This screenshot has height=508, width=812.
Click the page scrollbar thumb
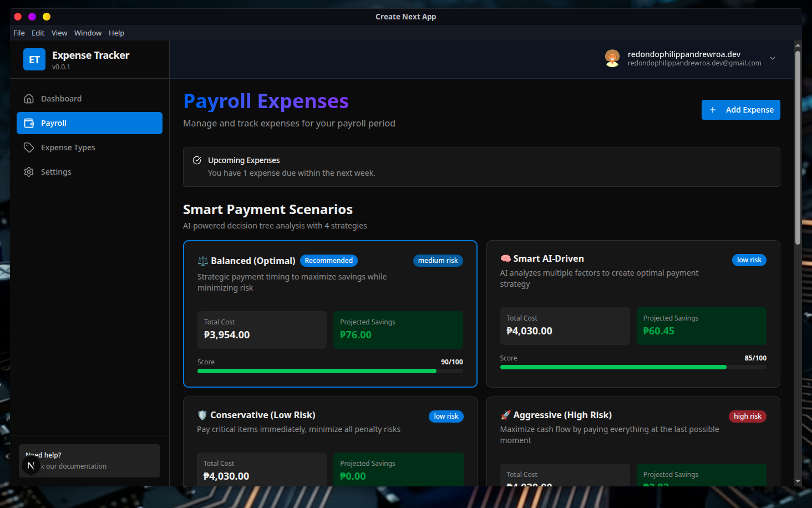(x=798, y=148)
